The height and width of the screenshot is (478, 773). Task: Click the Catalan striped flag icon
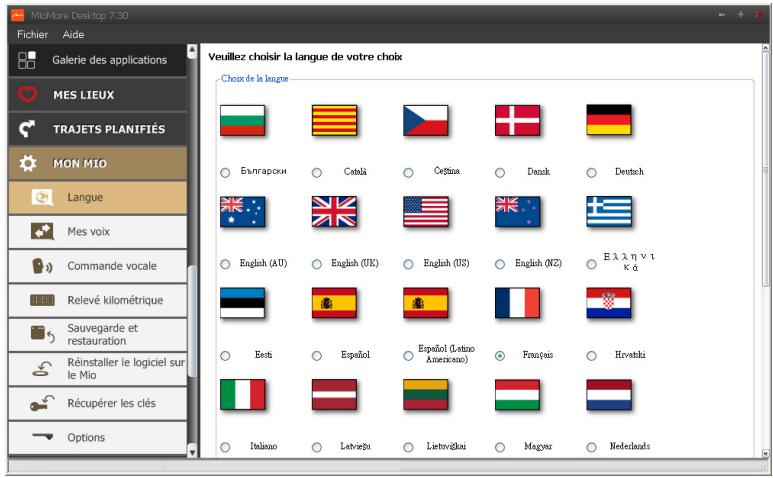point(334,120)
